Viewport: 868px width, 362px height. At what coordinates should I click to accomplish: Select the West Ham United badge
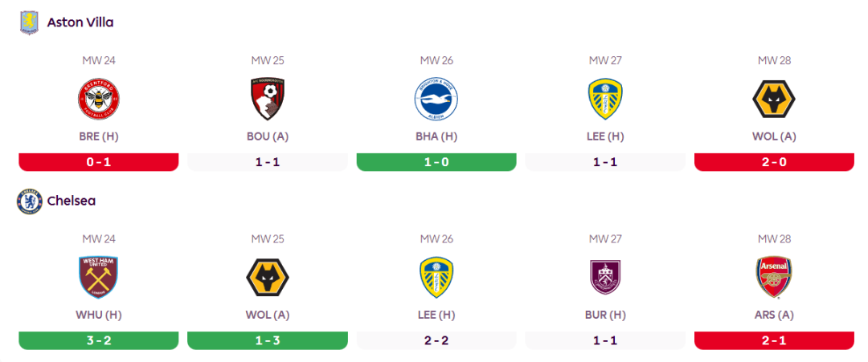[99, 278]
